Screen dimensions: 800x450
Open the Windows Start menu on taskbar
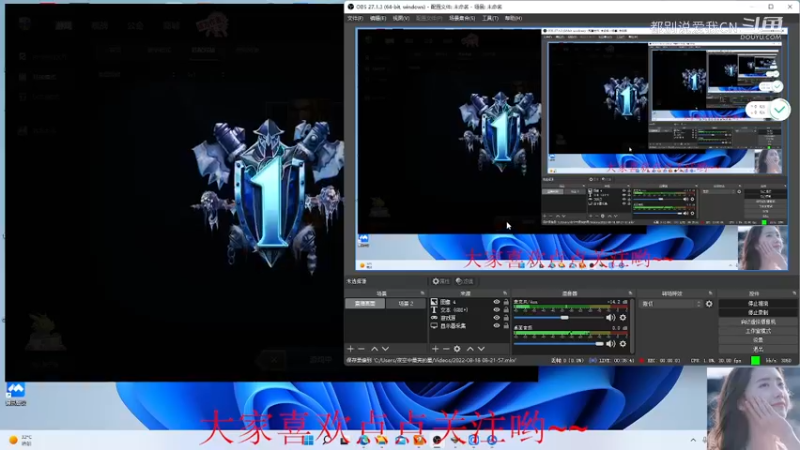tap(308, 440)
